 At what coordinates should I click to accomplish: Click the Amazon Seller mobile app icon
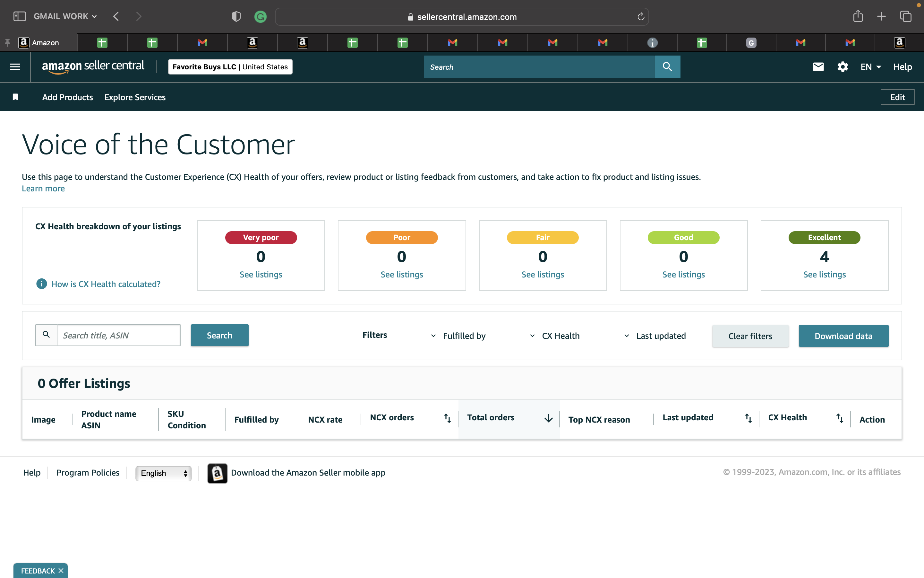coord(217,473)
